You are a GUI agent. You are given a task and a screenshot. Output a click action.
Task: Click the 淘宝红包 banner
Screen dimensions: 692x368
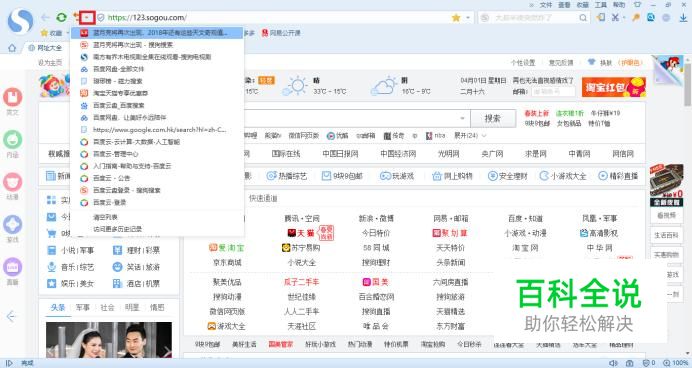(613, 87)
